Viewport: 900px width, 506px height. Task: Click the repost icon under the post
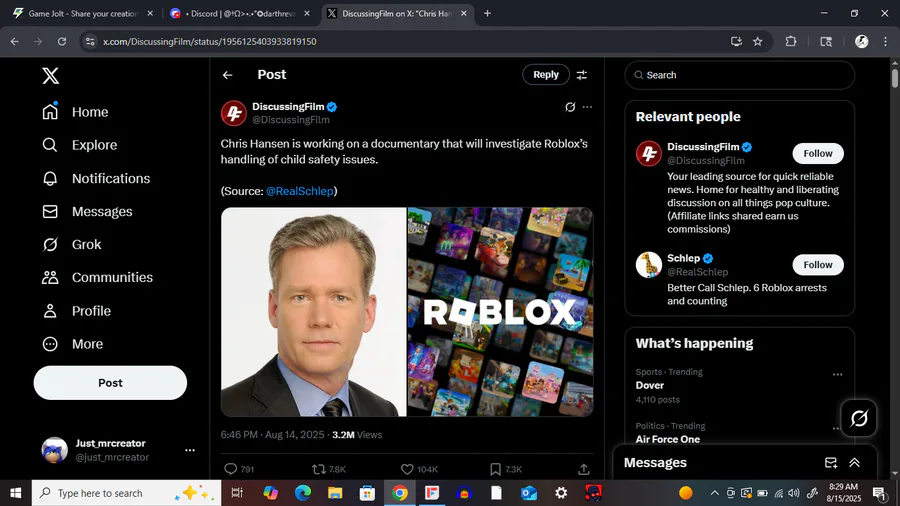tap(319, 469)
